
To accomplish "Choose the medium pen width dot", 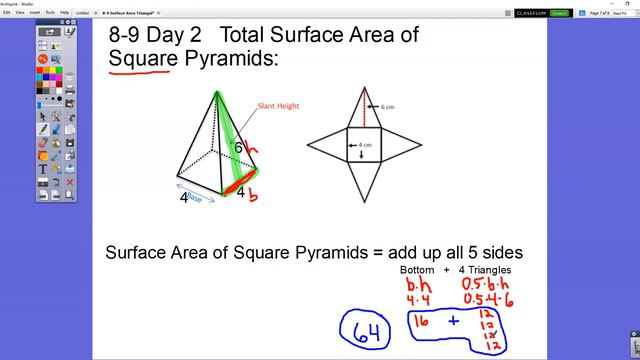I will (53, 99).
